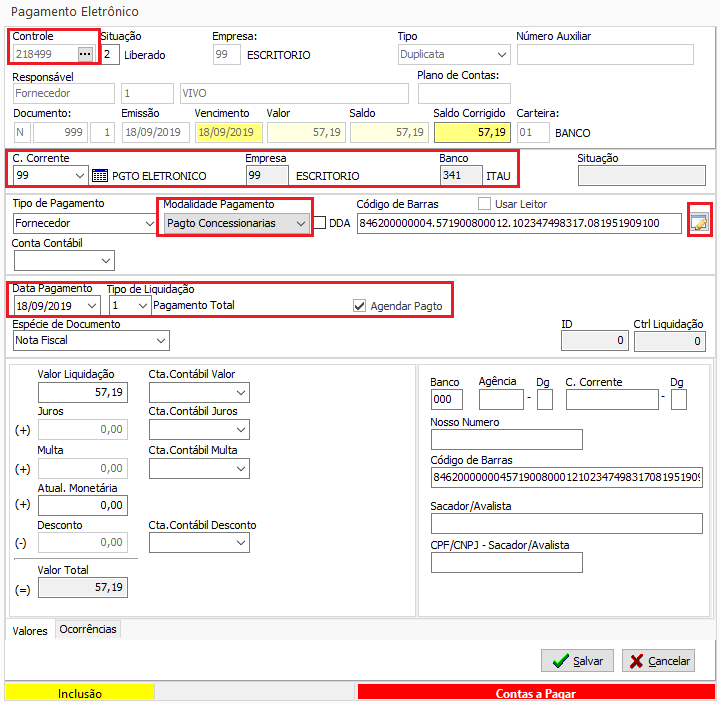Expand Conta Contábil dropdown
Screen dimensions: 720x704
106,261
